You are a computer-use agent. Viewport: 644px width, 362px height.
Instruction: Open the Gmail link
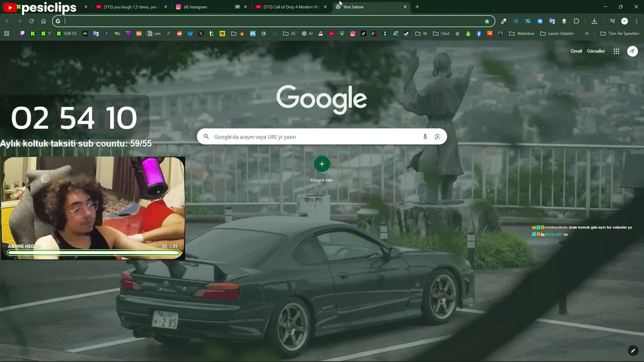point(576,51)
